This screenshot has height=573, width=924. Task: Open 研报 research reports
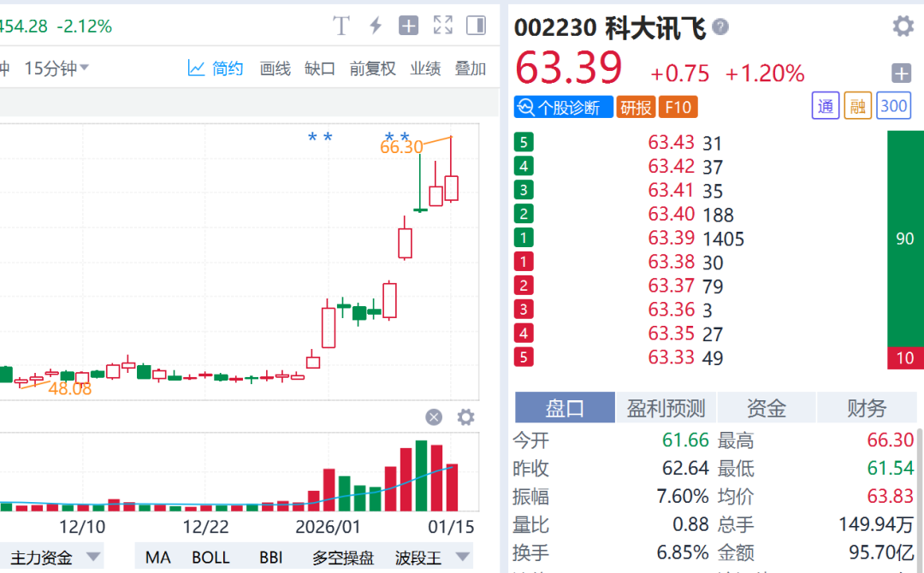636,107
